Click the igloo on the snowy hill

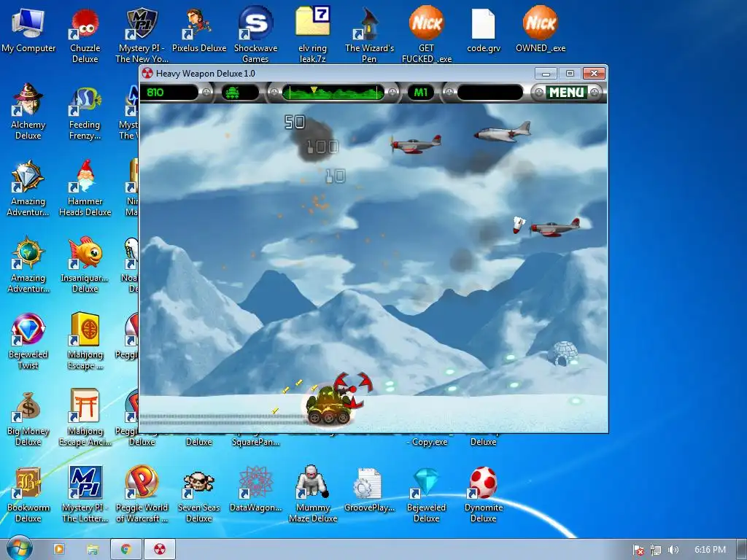562,353
